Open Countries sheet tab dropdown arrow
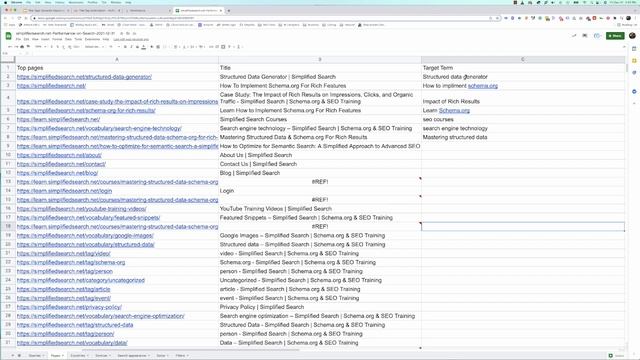The width and height of the screenshot is (640, 360). coord(88,356)
